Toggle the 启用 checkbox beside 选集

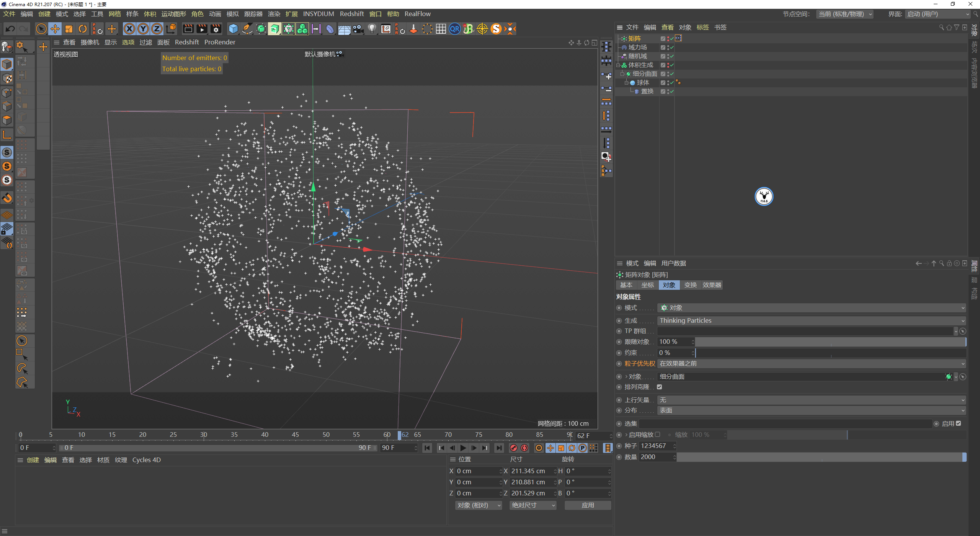tap(959, 423)
